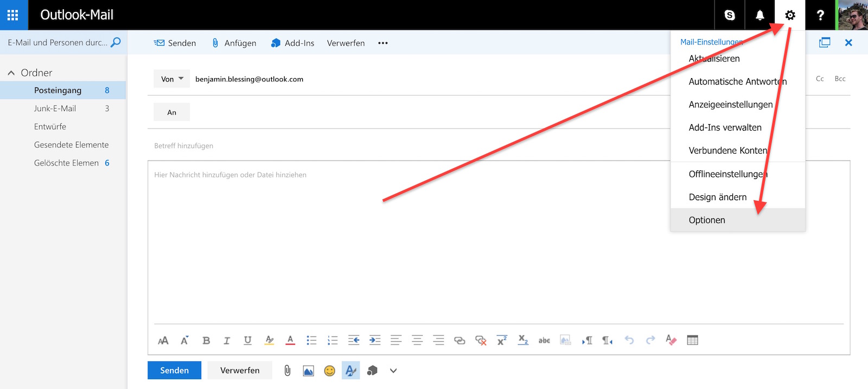Open the font size picker

pyautogui.click(x=163, y=341)
